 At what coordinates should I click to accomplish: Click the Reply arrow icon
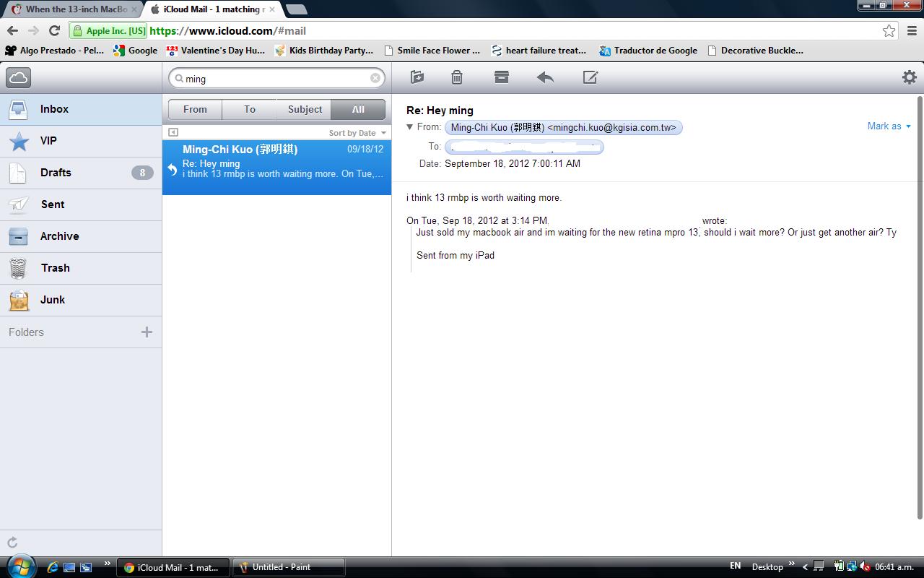(x=546, y=77)
